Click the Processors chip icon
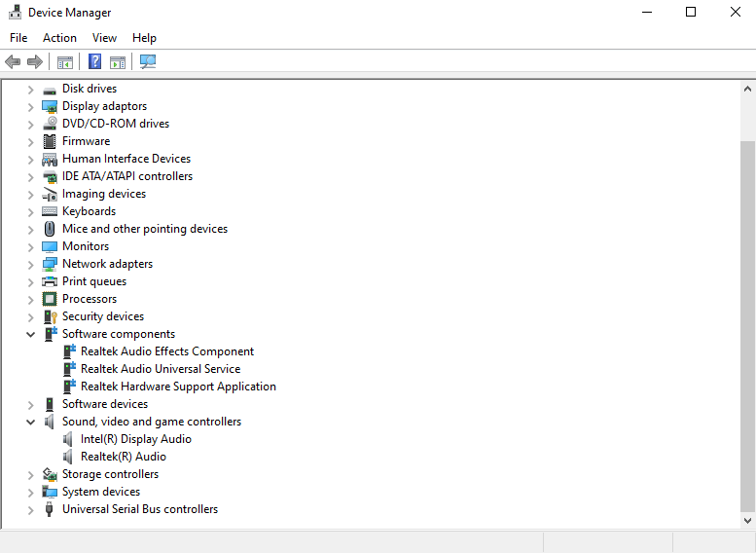The height and width of the screenshot is (553, 756). coord(50,299)
